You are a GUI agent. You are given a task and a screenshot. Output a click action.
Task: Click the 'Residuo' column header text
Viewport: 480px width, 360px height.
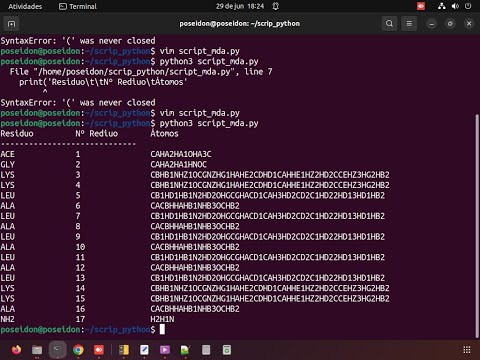point(17,134)
